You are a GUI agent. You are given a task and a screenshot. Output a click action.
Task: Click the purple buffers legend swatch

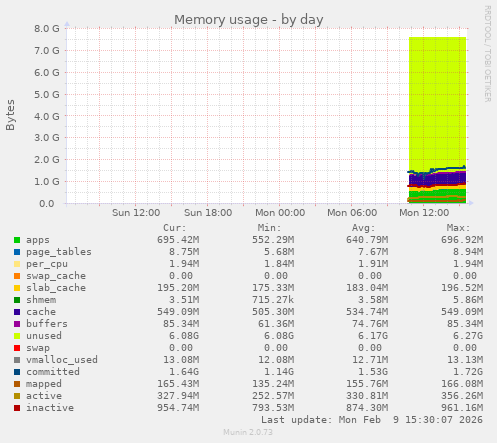17,324
